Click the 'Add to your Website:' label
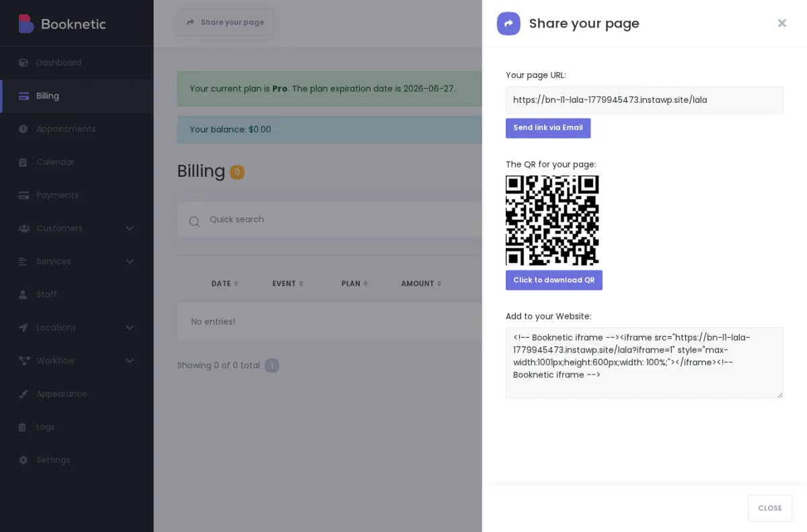Viewport: 807px width, 532px height. coord(548,316)
